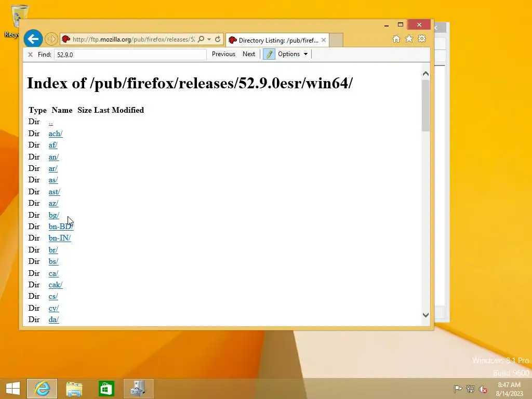
Task: Expand the Find Options dropdown
Action: pyautogui.click(x=293, y=54)
